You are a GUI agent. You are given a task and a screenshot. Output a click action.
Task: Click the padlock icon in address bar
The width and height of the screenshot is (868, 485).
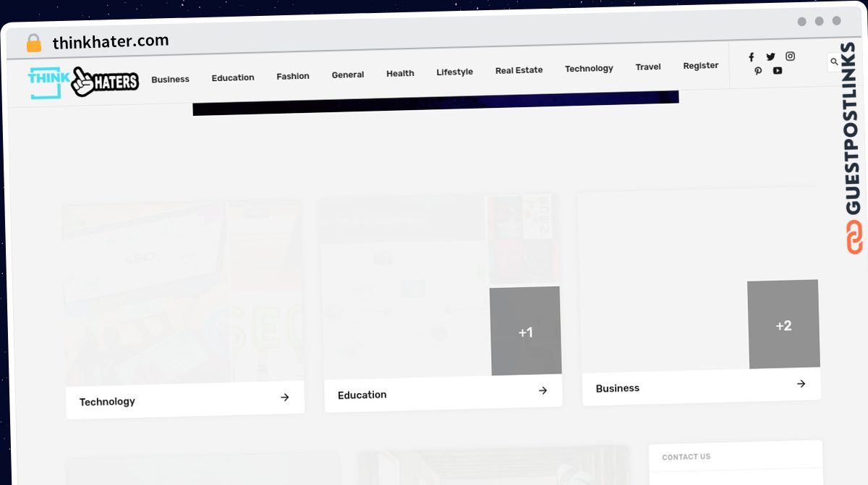click(x=34, y=43)
